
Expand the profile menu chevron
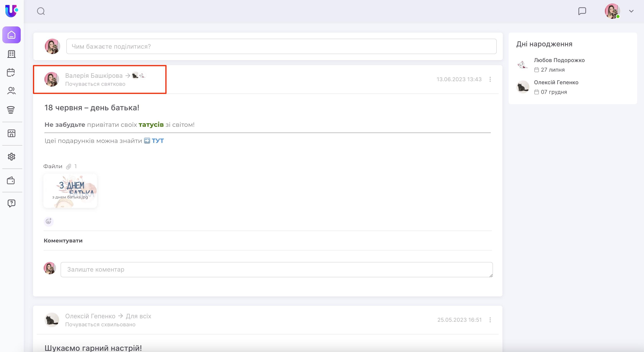631,11
